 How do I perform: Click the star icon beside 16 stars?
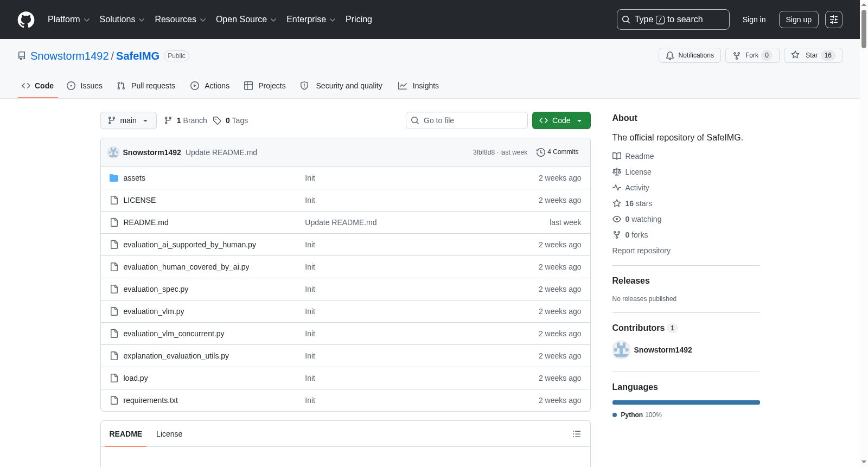(617, 203)
